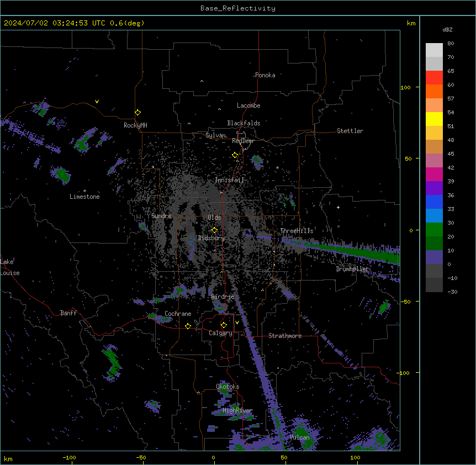Click the Blackfalds city label
This screenshot has width=476, height=465.
pos(244,123)
